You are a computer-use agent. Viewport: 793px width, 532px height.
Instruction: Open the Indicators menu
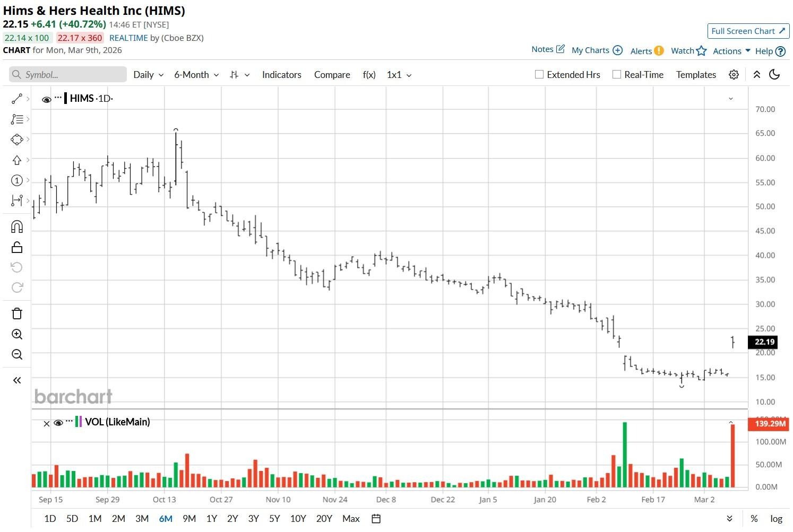[x=282, y=75]
